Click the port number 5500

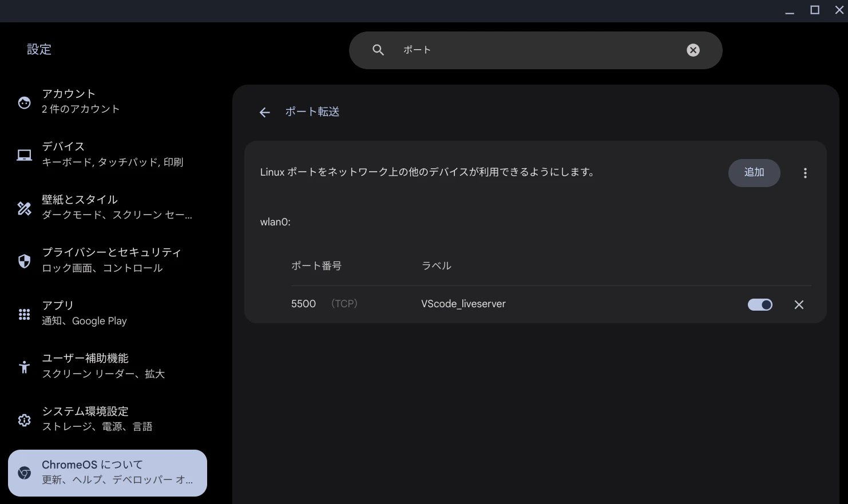pyautogui.click(x=303, y=304)
